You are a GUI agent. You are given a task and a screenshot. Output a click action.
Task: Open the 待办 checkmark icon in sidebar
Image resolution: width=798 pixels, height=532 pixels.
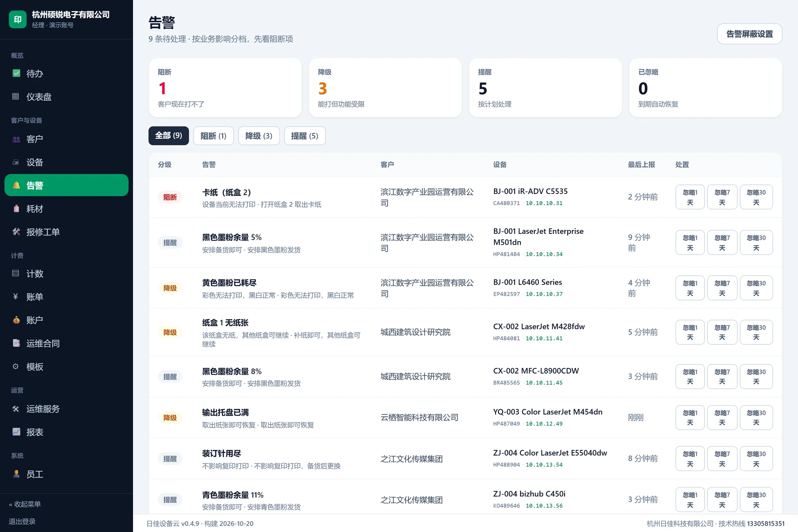pos(16,73)
